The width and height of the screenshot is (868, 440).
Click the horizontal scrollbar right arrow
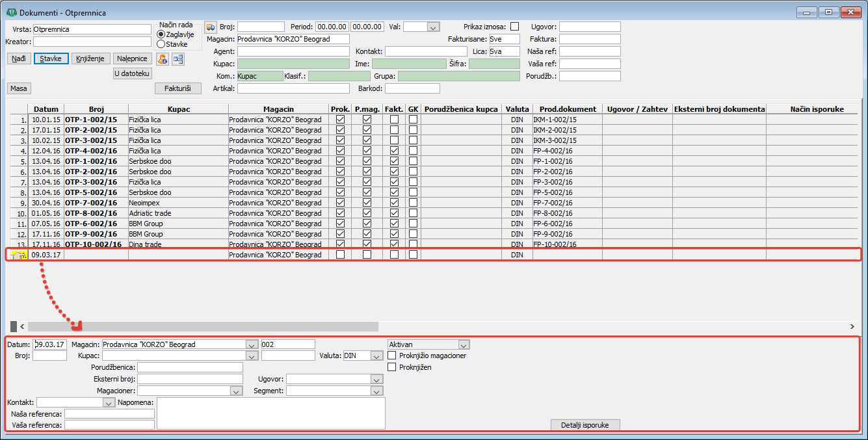click(x=852, y=326)
